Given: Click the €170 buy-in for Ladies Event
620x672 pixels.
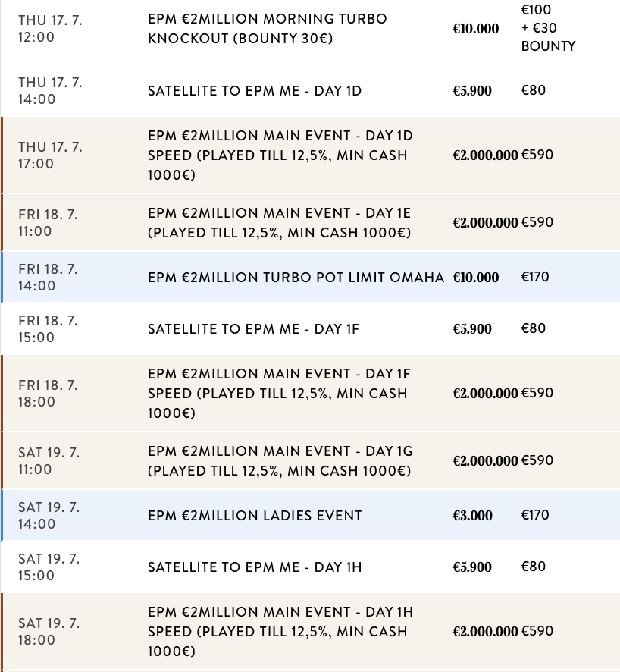Looking at the screenshot, I should tap(535, 515).
